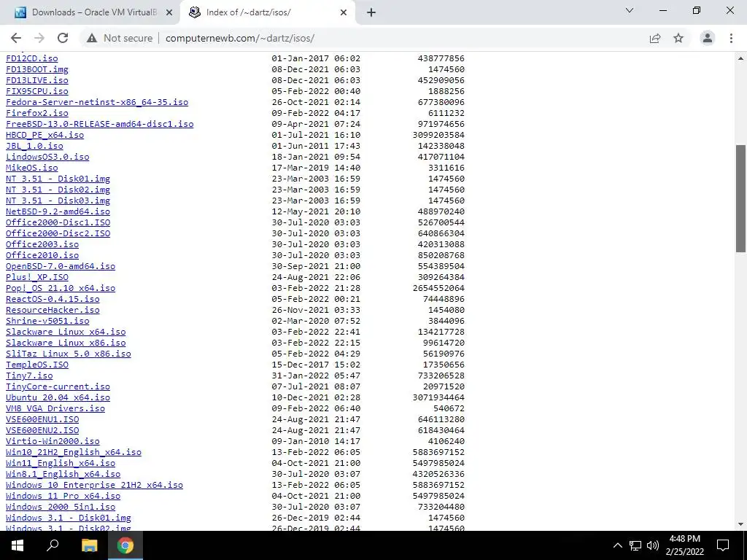Download Windows 2000 5in1.iso

[x=61, y=507]
